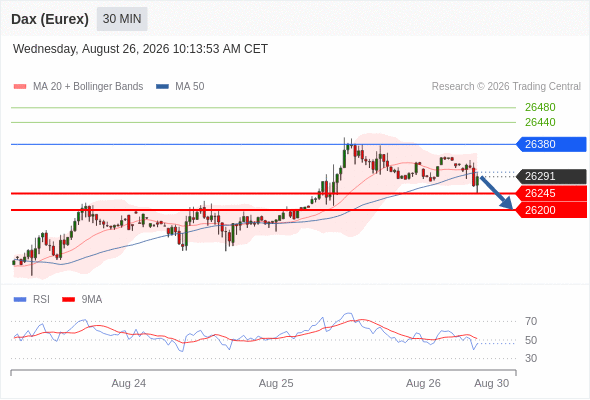Click the Aug 26 date marker
This screenshot has width=590, height=400.
click(x=423, y=383)
